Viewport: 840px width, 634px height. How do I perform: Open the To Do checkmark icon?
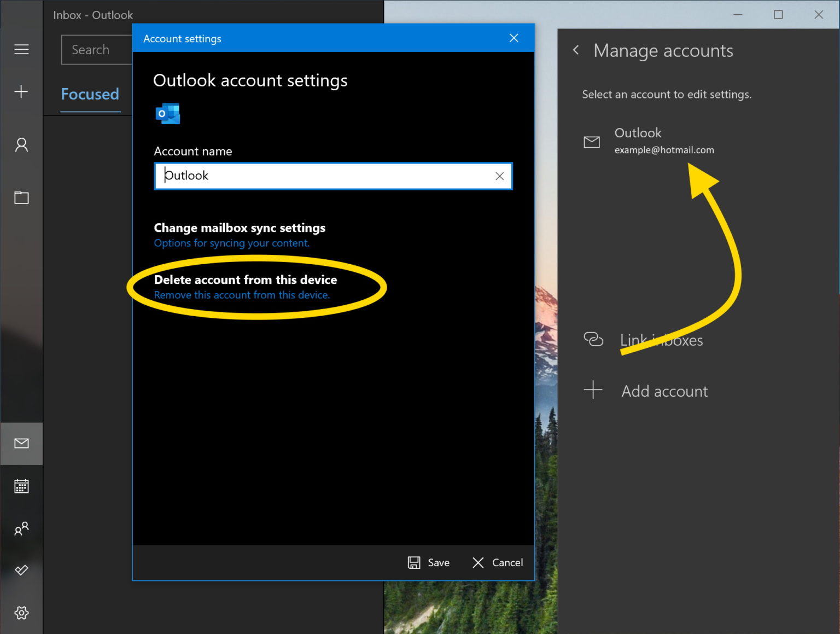(21, 571)
